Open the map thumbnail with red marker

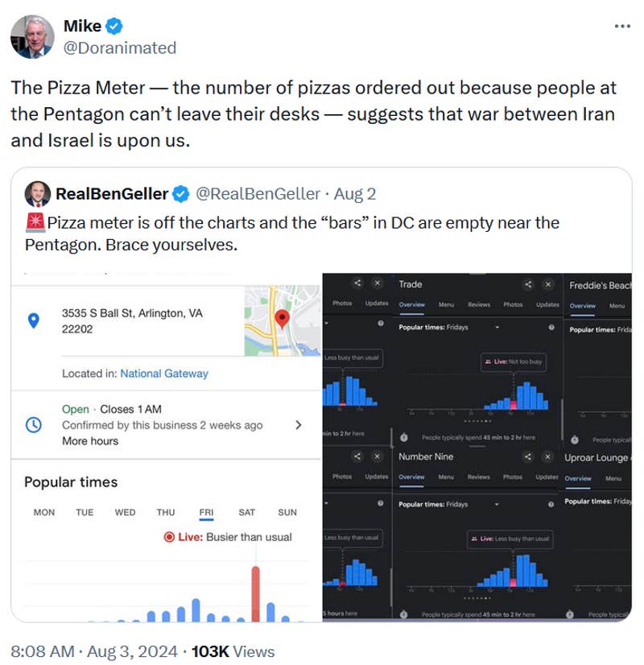point(283,320)
